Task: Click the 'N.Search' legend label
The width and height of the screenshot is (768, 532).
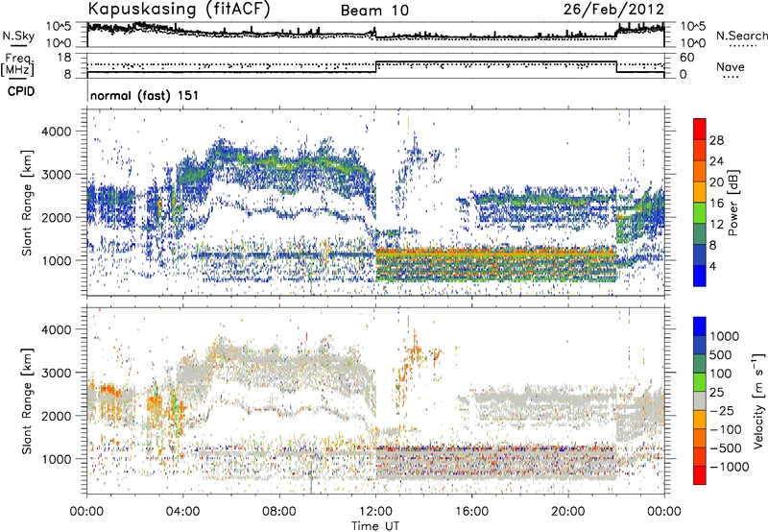Action: [741, 36]
